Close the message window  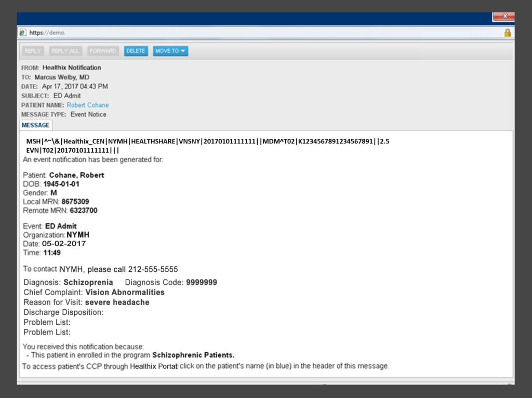click(503, 16)
